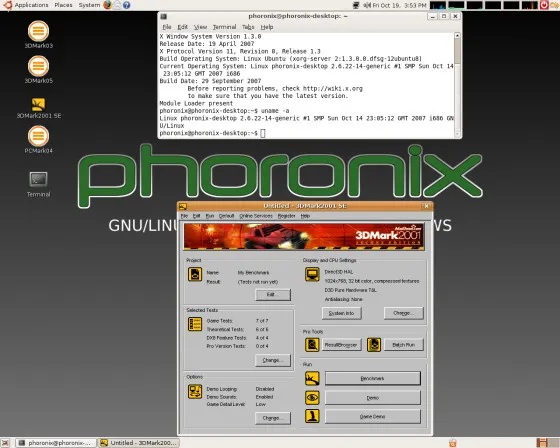The height and width of the screenshot is (448, 560).
Task: Open the Help icon in top panel
Action: coord(126,5)
